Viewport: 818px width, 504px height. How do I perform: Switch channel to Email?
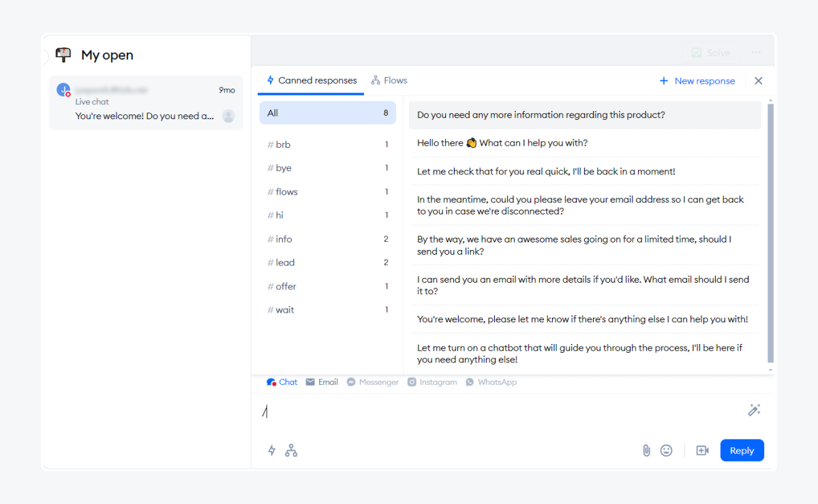click(322, 382)
